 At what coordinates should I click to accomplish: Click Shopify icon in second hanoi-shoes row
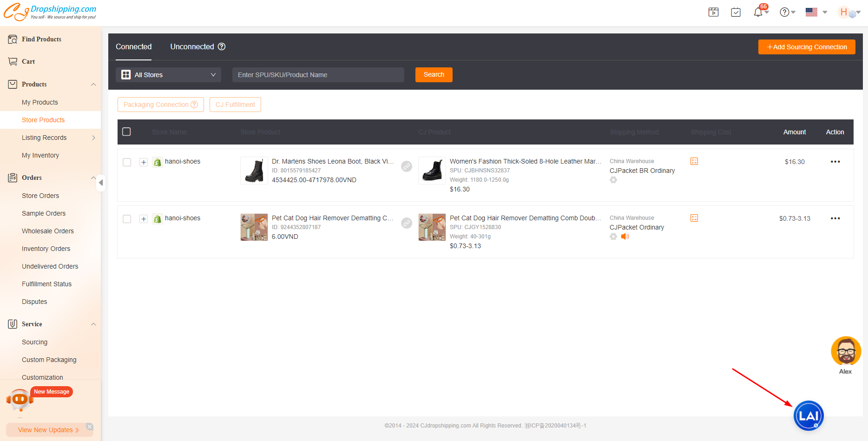[158, 219]
